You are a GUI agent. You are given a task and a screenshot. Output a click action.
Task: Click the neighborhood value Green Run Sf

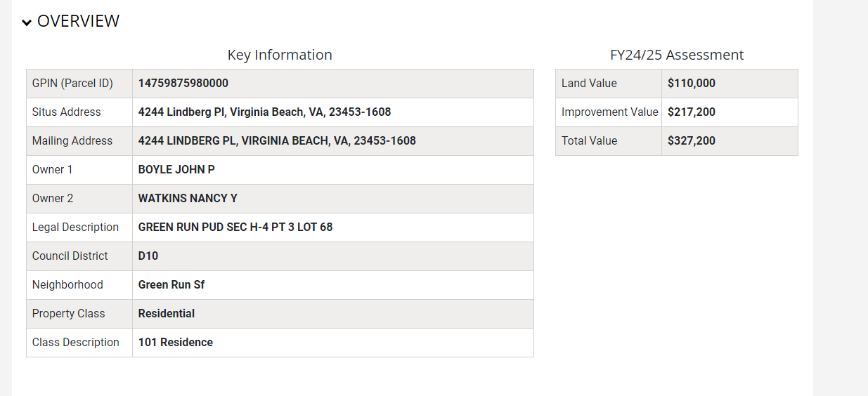coord(171,285)
